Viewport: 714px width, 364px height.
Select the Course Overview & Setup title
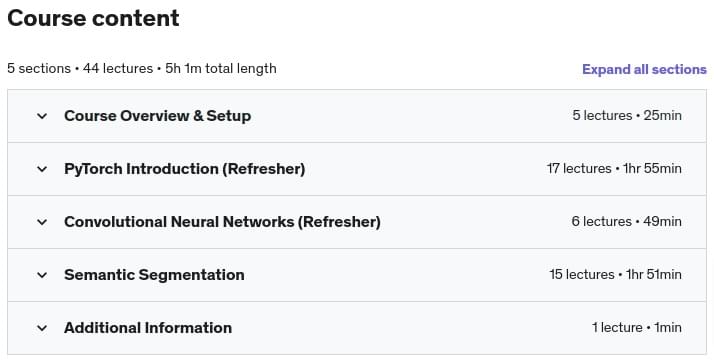[158, 116]
